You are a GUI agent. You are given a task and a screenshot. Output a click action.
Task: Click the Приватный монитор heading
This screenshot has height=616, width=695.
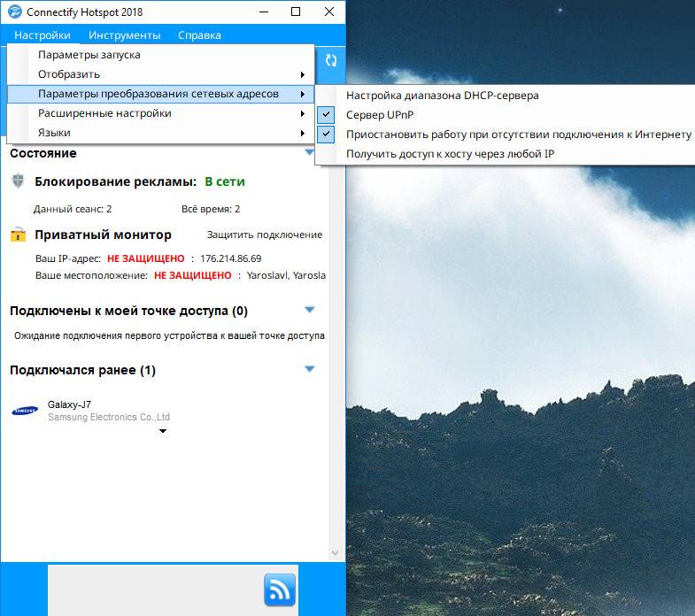pyautogui.click(x=103, y=235)
